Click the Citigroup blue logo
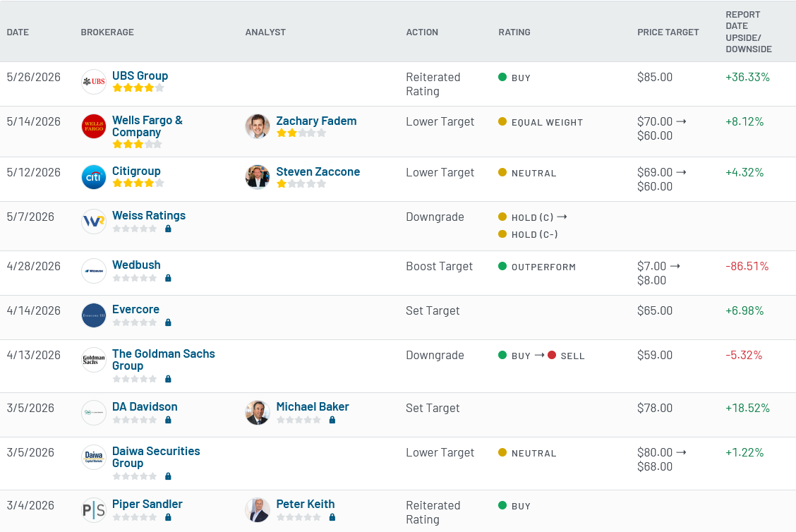The width and height of the screenshot is (796, 532). pyautogui.click(x=94, y=177)
